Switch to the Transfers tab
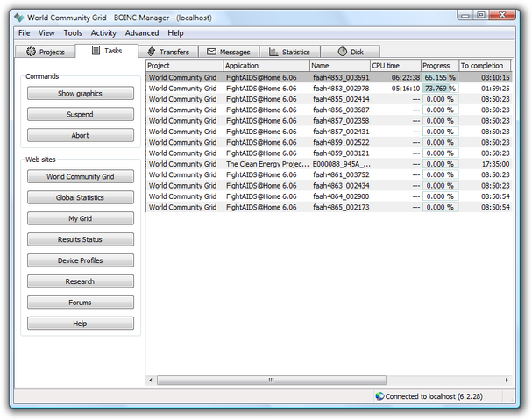This screenshot has width=532, height=420. (168, 52)
